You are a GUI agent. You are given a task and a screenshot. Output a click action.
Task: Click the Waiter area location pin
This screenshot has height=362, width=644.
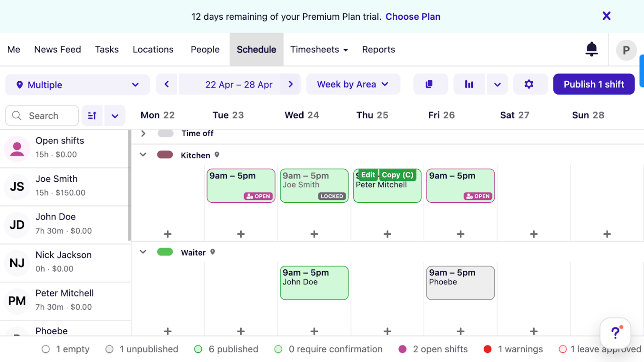pos(213,252)
